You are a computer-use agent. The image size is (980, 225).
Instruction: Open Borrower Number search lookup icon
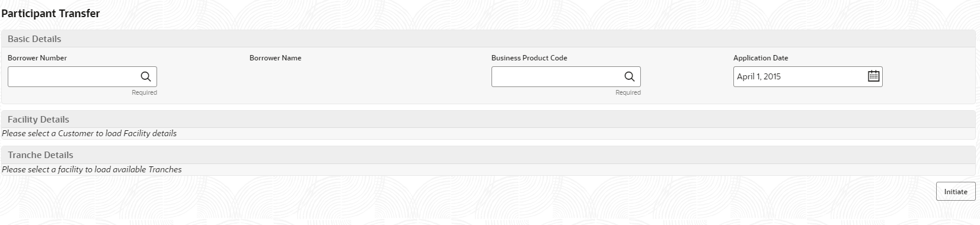coord(145,76)
